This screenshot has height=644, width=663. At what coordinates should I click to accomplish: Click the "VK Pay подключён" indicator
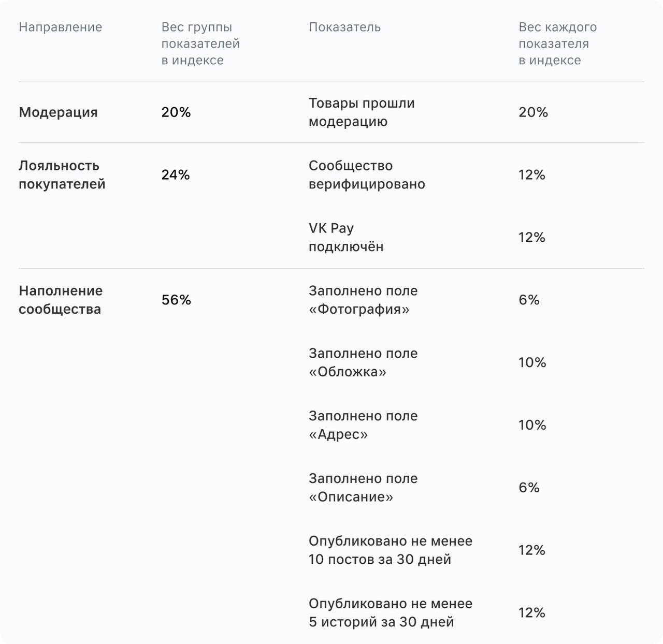346,237
